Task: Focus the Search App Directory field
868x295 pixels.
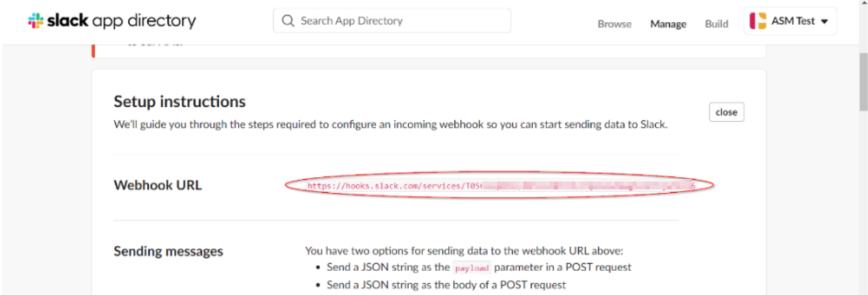Action: click(x=392, y=21)
